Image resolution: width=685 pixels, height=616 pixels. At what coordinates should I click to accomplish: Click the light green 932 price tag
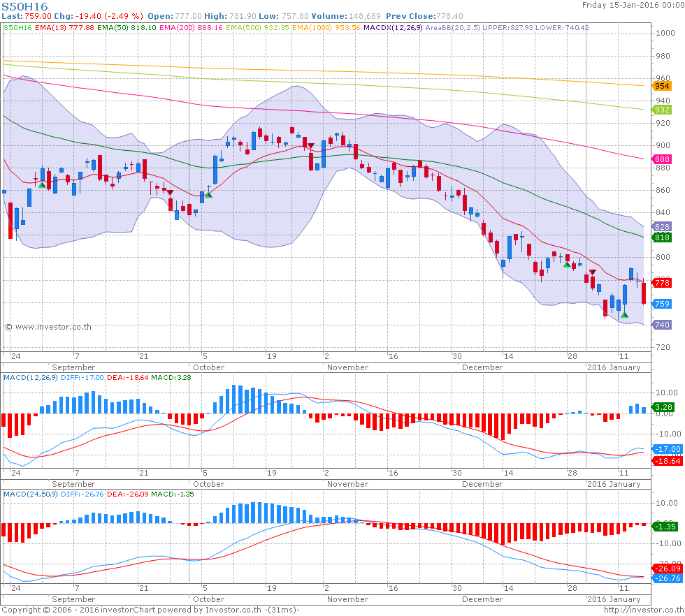(x=662, y=110)
